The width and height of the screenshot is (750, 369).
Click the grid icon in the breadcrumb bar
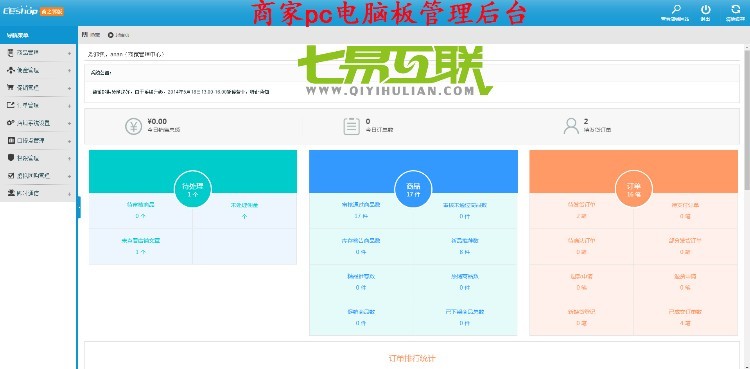click(x=85, y=35)
